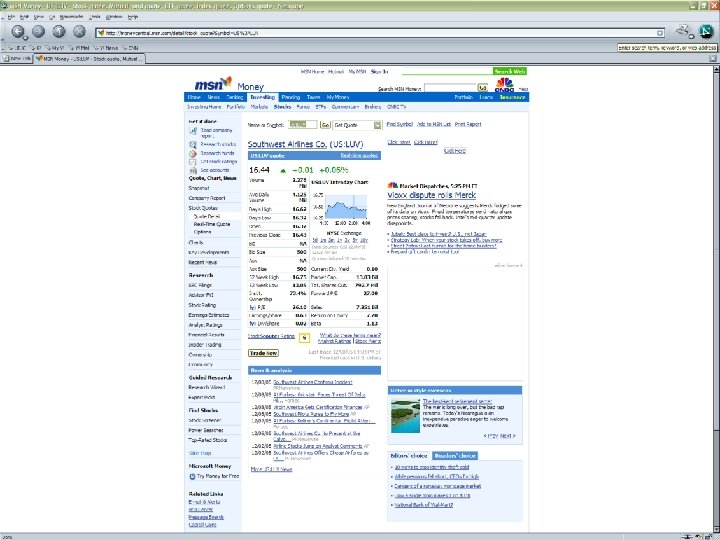Click the print icon beside the throbber
The image size is (720, 540).
pyautogui.click(x=684, y=31)
